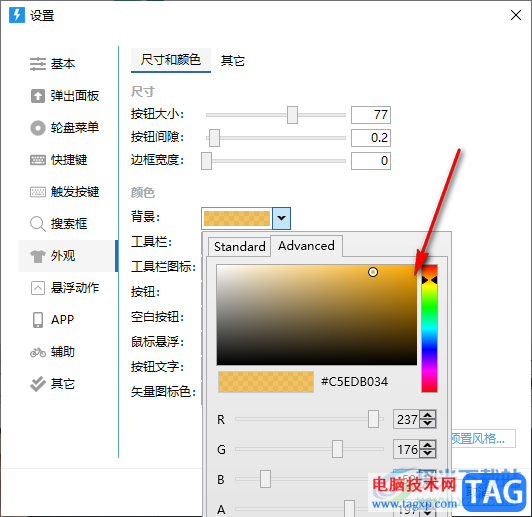Click the 按钮大小 slider handle
Viewport: 532px width, 517px height.
(x=292, y=115)
